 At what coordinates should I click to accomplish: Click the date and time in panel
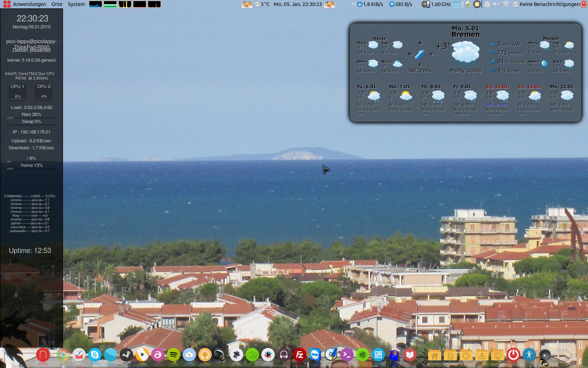point(297,4)
